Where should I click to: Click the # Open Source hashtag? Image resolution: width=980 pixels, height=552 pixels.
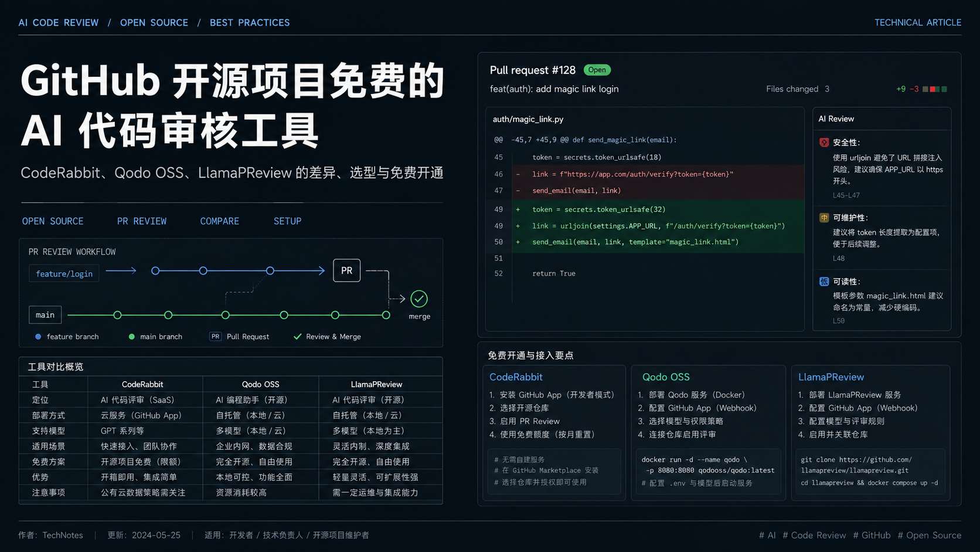pos(930,535)
